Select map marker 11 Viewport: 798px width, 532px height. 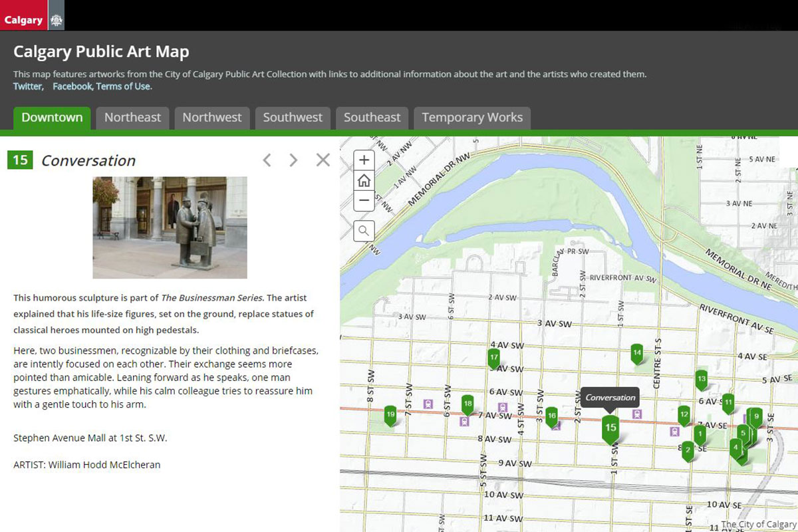click(728, 403)
